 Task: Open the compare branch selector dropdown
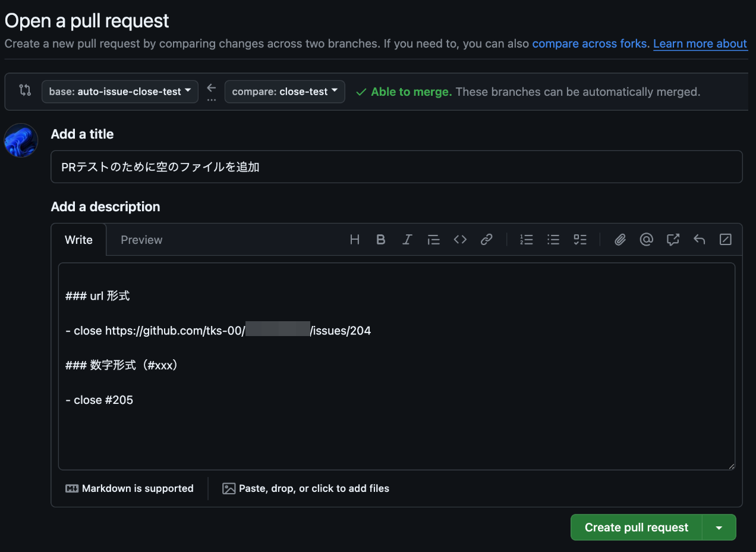pyautogui.click(x=285, y=92)
